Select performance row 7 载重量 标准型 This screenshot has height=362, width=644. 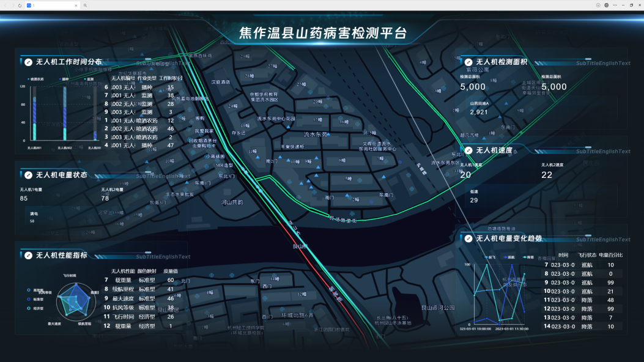[x=142, y=280]
